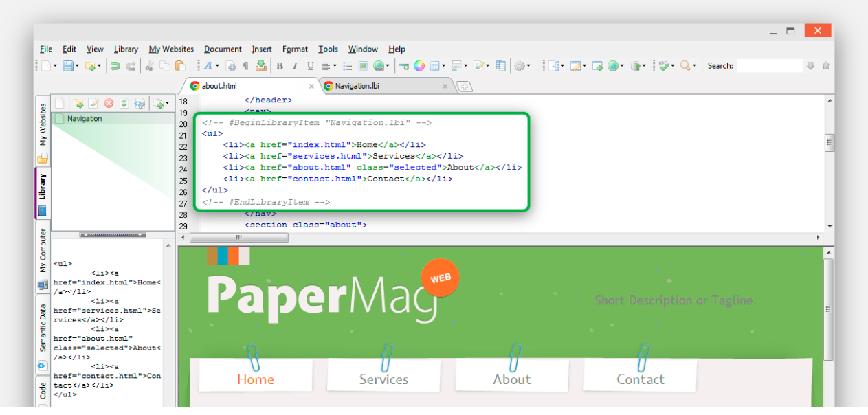This screenshot has width=868, height=415.
Task: Open the Document menu
Action: 223,49
